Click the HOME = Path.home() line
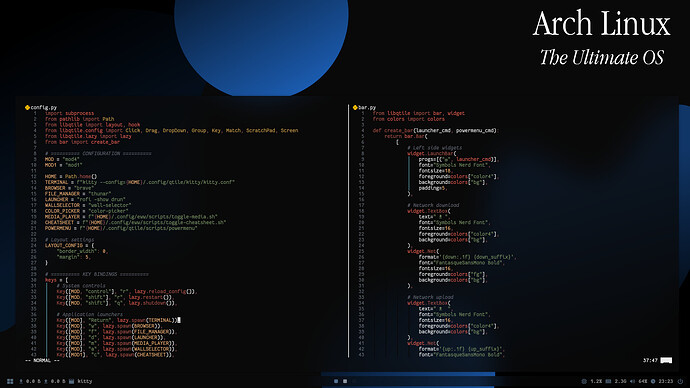Screen dimensions: 690x388 click(x=71, y=176)
